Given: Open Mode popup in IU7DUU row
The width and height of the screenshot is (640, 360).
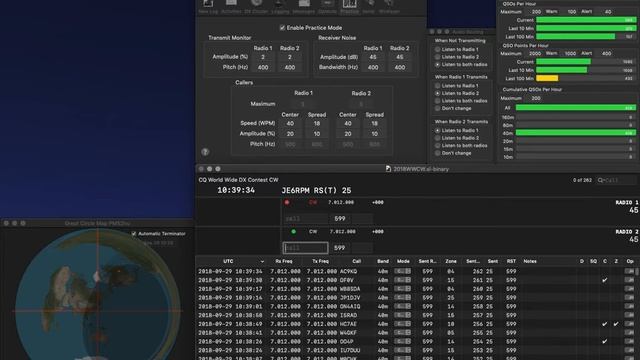Looking at the screenshot, I should coord(402,350).
